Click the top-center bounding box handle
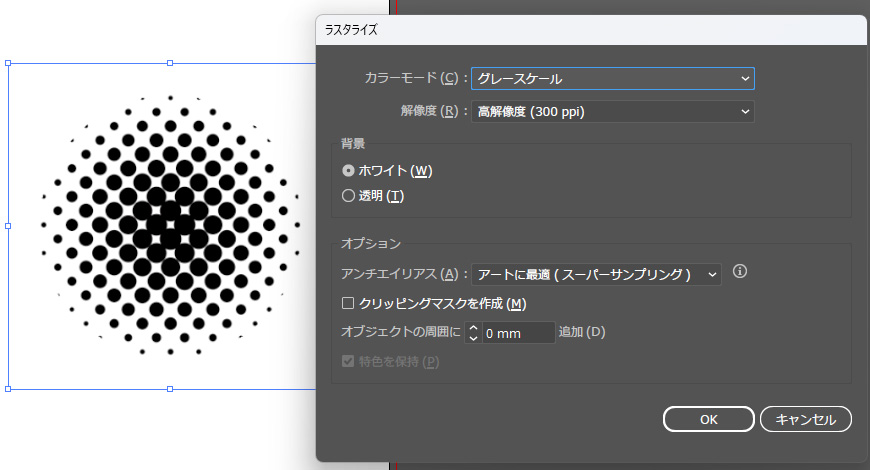The image size is (870, 470). (x=170, y=63)
